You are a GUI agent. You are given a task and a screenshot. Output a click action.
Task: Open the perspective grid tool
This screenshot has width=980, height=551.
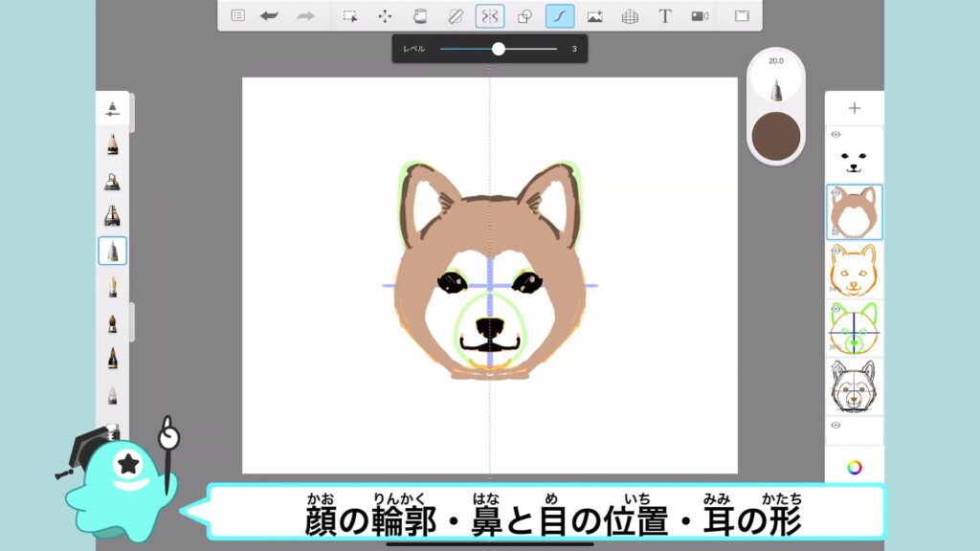coord(630,15)
